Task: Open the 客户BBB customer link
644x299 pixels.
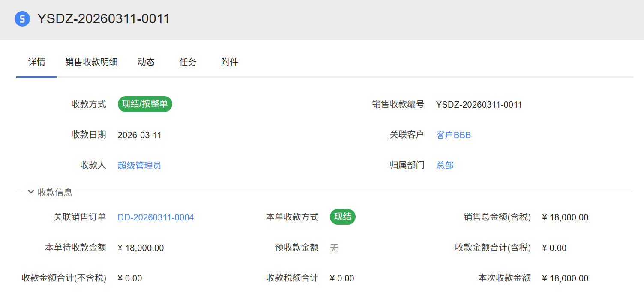Action: [x=453, y=135]
